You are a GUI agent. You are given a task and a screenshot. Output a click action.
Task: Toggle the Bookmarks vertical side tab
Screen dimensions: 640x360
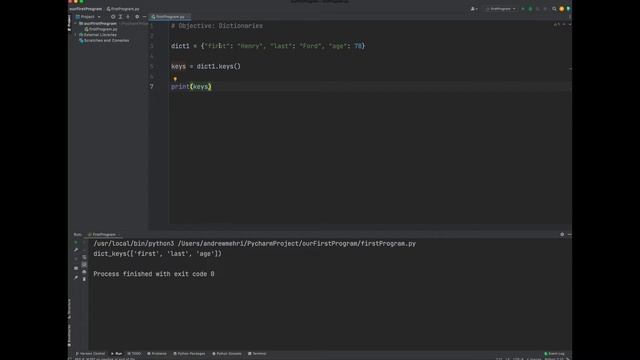click(70, 335)
